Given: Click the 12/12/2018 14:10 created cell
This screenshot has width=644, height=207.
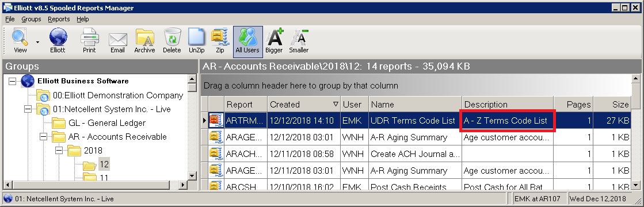Looking at the screenshot, I should tap(304, 121).
